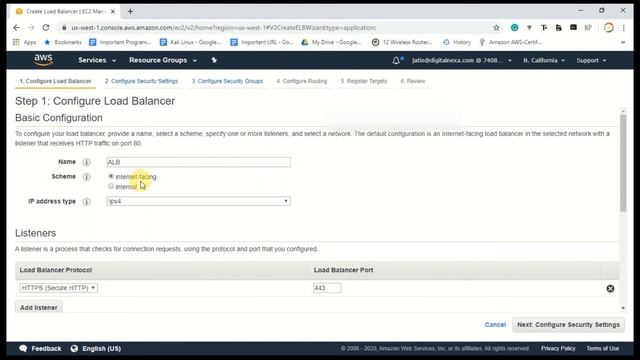
Task: Open new browser tab with plus icon
Action: (130, 11)
